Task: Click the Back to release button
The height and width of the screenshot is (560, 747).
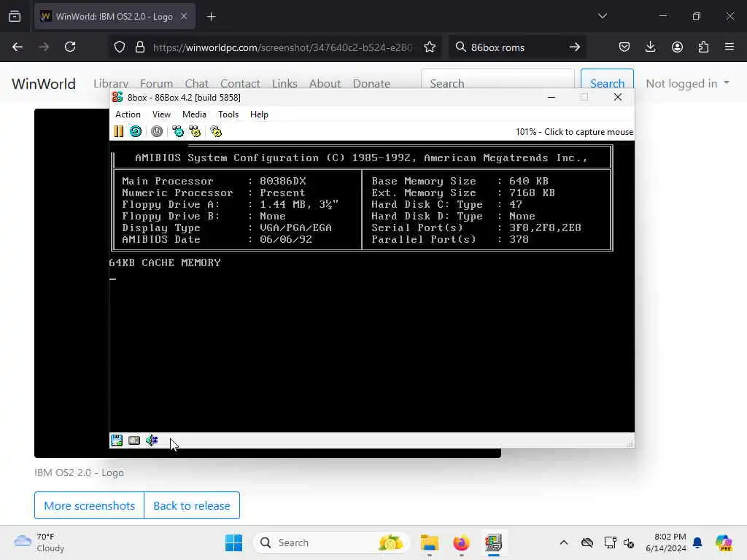Action: point(192,506)
